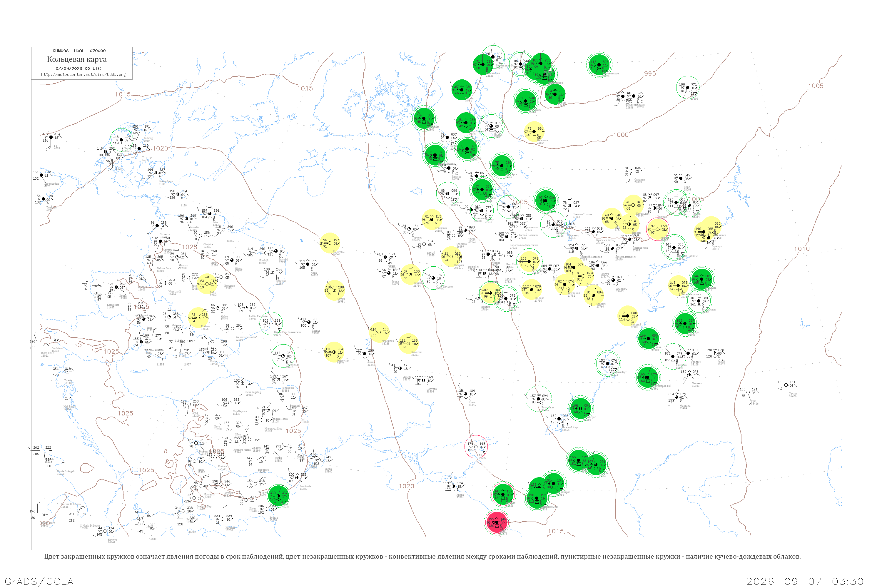This screenshot has width=882, height=588.
Task: Select the 07/09/2026 00 UTC date line
Action: coord(78,69)
